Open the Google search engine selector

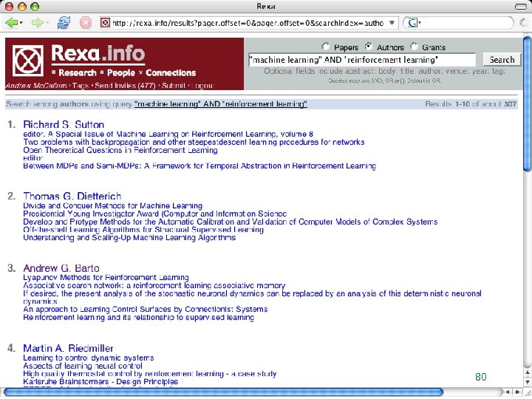point(414,23)
